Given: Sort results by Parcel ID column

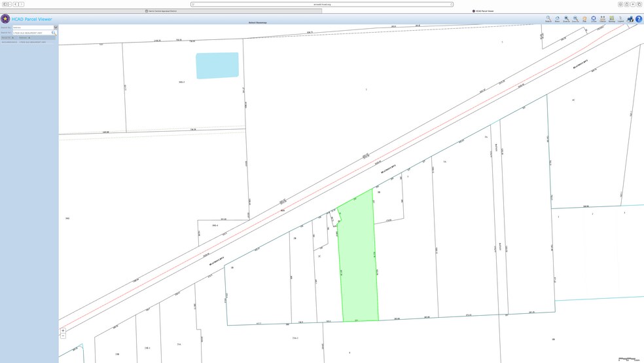Looking at the screenshot, I should click(x=7, y=37).
